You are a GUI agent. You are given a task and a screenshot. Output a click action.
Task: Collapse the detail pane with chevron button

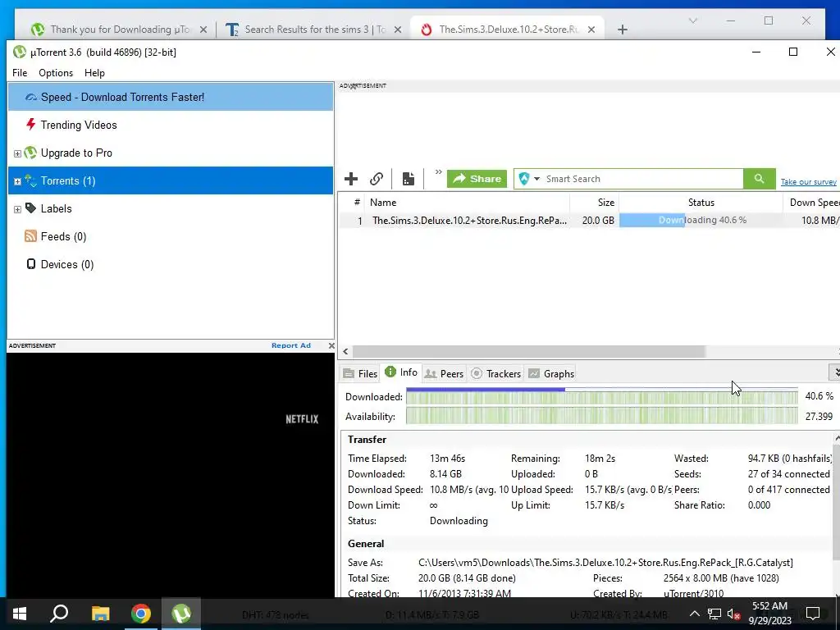(x=834, y=372)
